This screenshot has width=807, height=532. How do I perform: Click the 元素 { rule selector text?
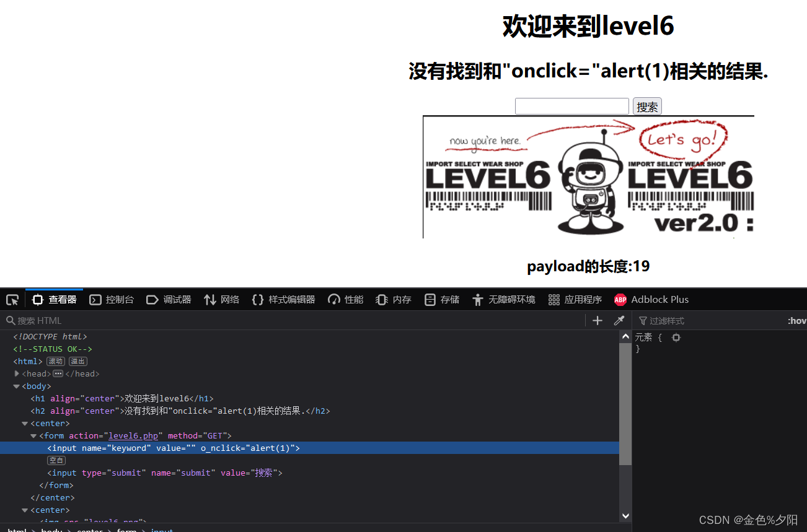point(648,338)
